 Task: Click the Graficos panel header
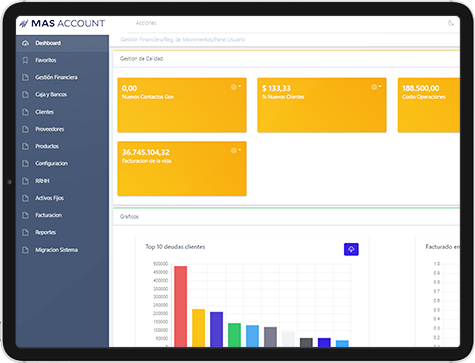(287, 217)
